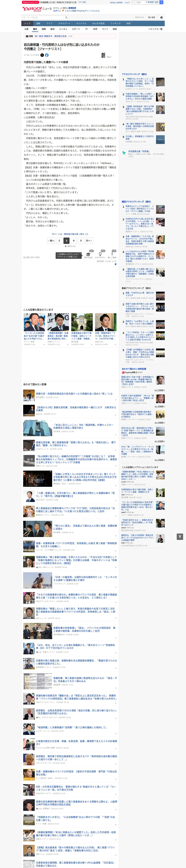React with 学びがある graduation cap icon
Image resolution: width=186 pixels, height=868 pixels.
tap(89, 254)
